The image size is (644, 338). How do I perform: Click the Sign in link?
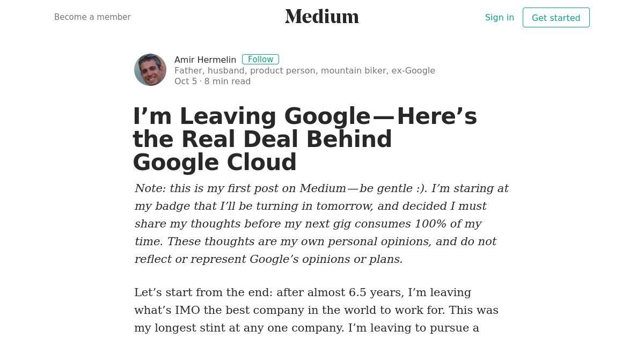pyautogui.click(x=500, y=17)
